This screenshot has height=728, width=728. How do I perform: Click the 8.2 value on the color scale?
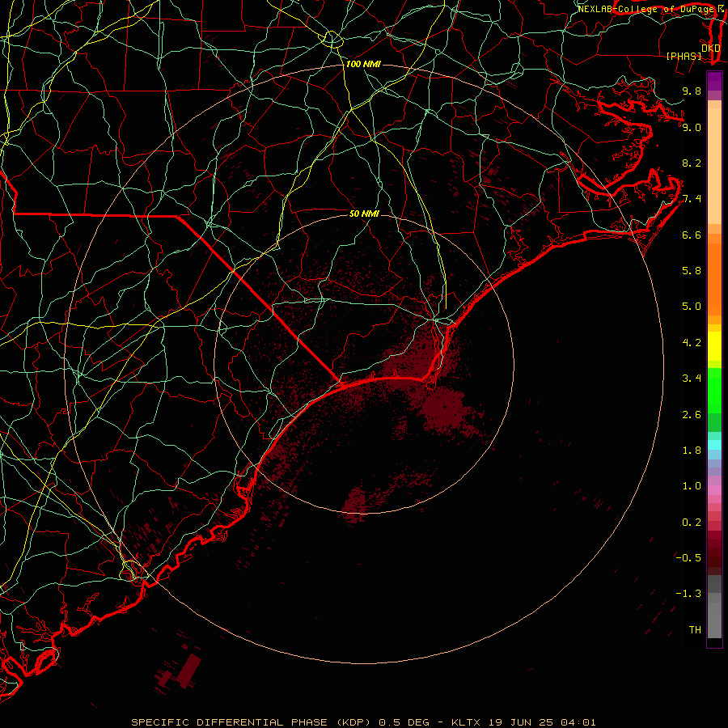pyautogui.click(x=692, y=163)
